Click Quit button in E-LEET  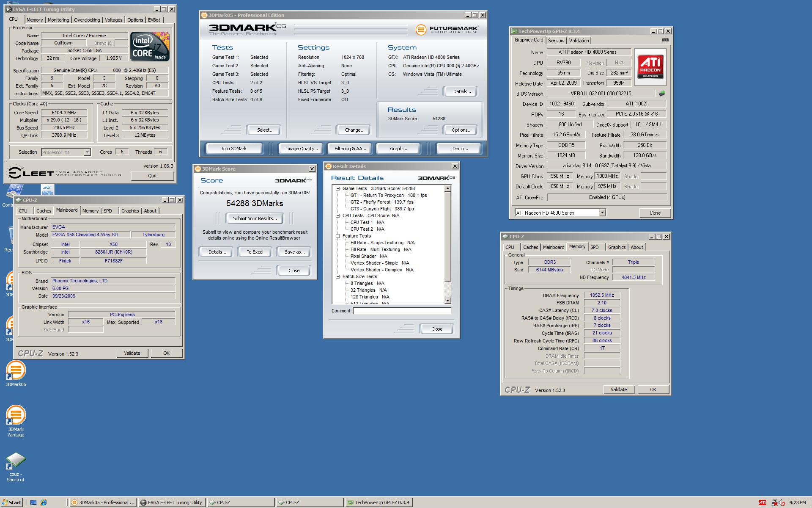[x=152, y=176]
